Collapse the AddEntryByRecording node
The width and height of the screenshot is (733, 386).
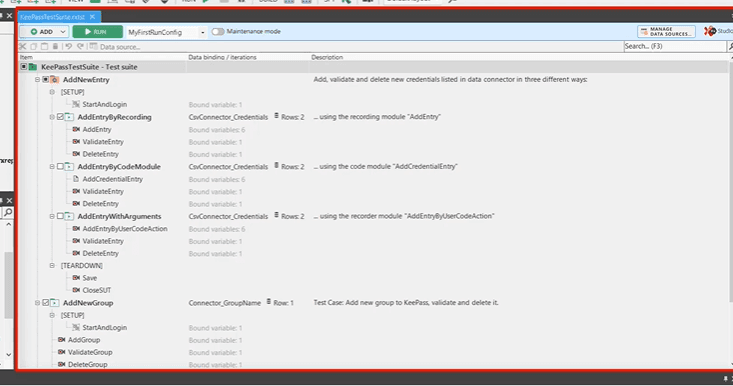coord(52,117)
